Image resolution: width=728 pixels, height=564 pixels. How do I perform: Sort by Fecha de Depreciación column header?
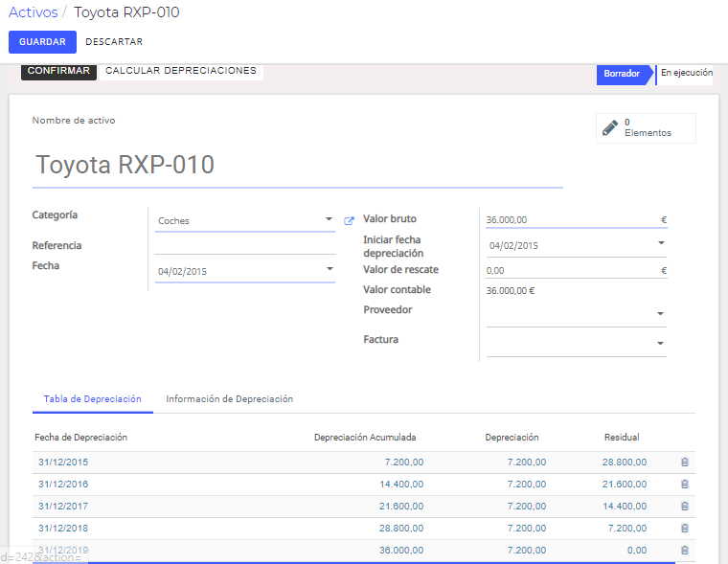pos(80,438)
